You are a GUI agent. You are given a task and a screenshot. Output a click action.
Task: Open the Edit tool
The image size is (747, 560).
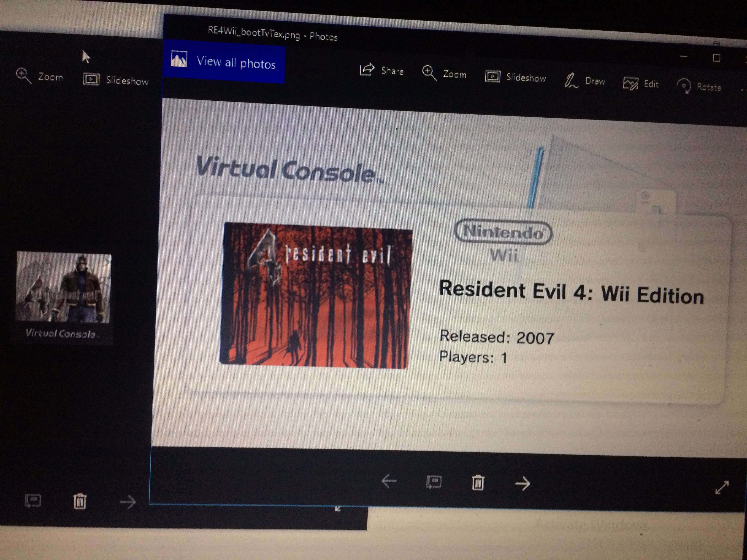click(x=641, y=84)
